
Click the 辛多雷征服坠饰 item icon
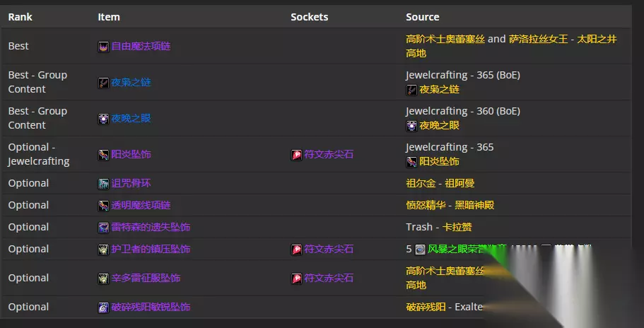[x=103, y=279]
